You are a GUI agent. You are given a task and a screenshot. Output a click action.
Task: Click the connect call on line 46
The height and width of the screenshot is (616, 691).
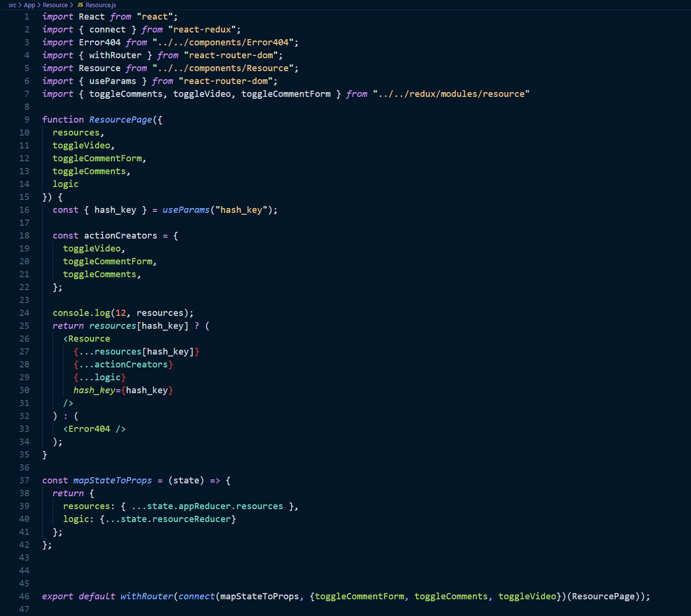click(x=196, y=596)
